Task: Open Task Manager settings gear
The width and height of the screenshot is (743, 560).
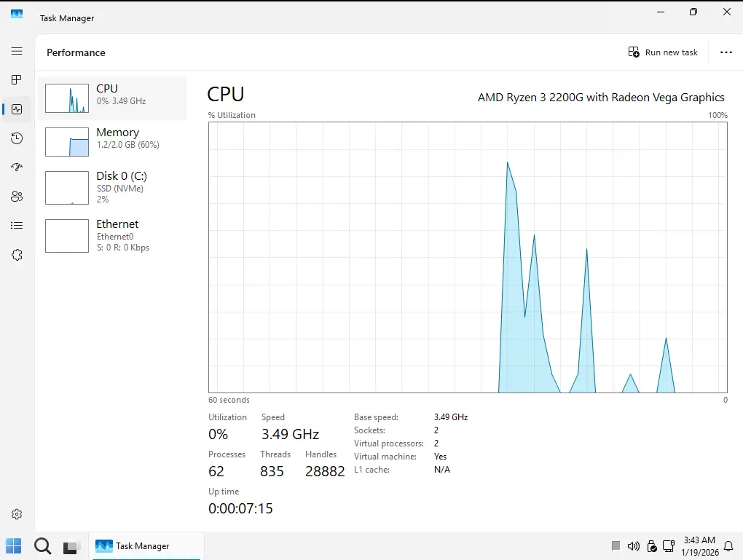Action: [x=17, y=514]
